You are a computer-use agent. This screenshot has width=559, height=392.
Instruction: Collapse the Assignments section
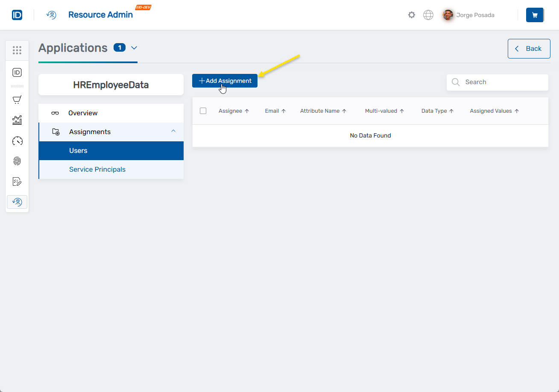pyautogui.click(x=173, y=131)
